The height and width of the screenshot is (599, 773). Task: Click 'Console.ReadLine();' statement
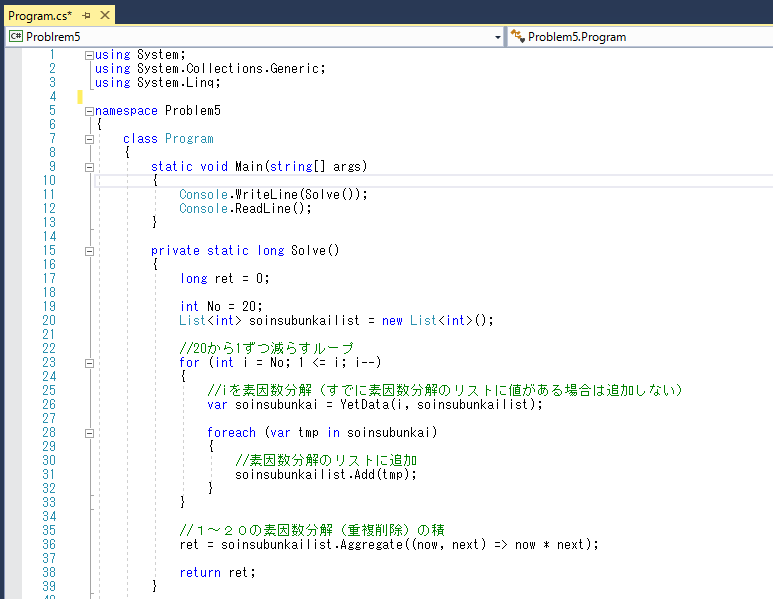tap(246, 209)
